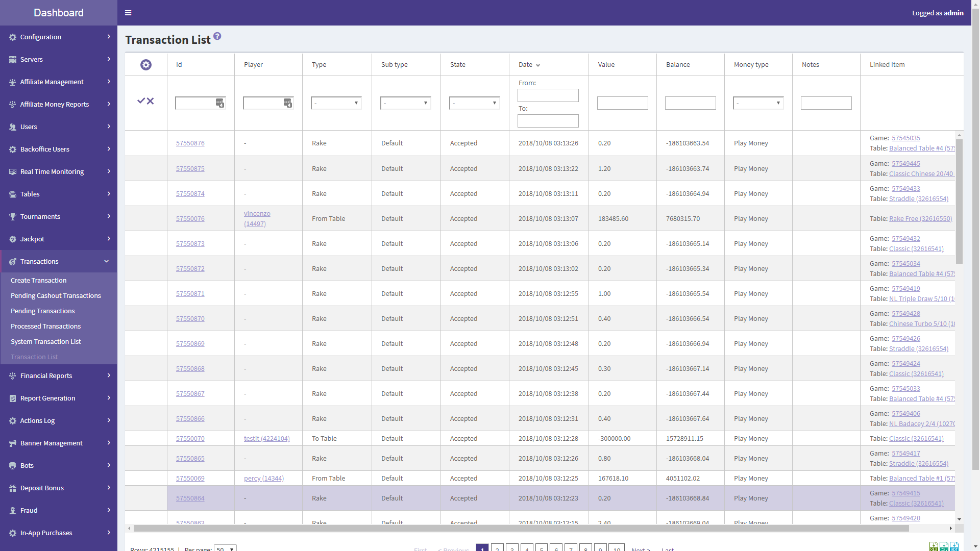
Task: Clear filters with the X icon
Action: pyautogui.click(x=151, y=101)
